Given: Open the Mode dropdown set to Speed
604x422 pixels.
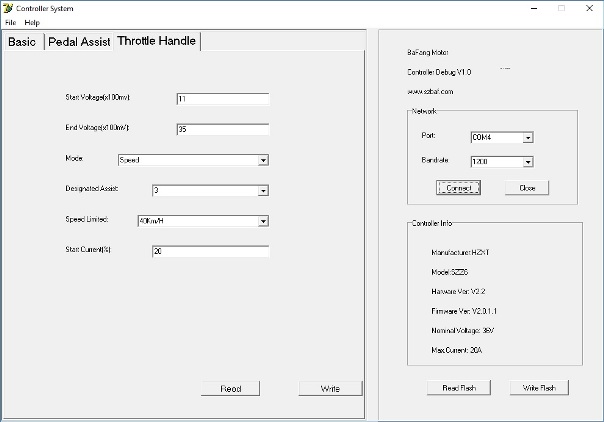Looking at the screenshot, I should pos(193,160).
